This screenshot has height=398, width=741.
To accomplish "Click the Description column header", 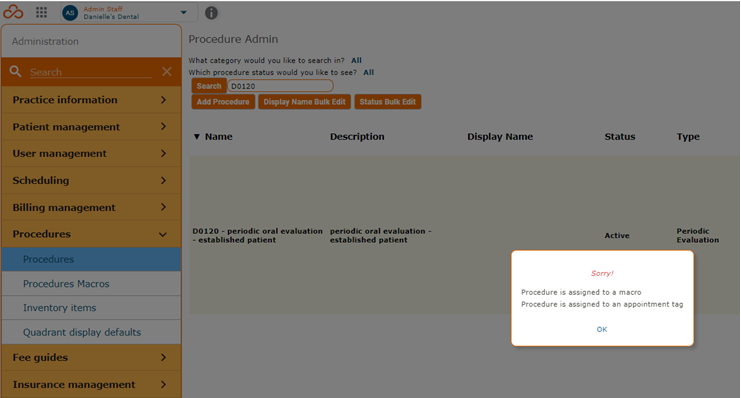I will point(357,137).
